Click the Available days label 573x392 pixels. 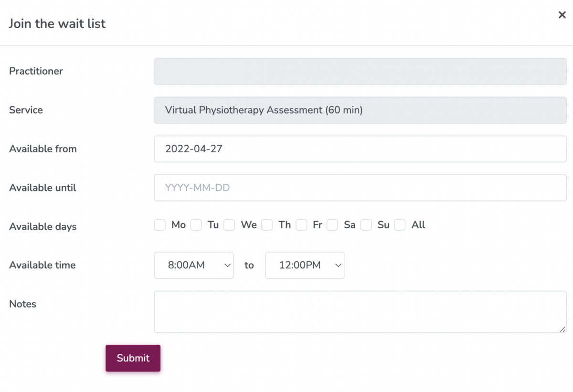point(43,226)
